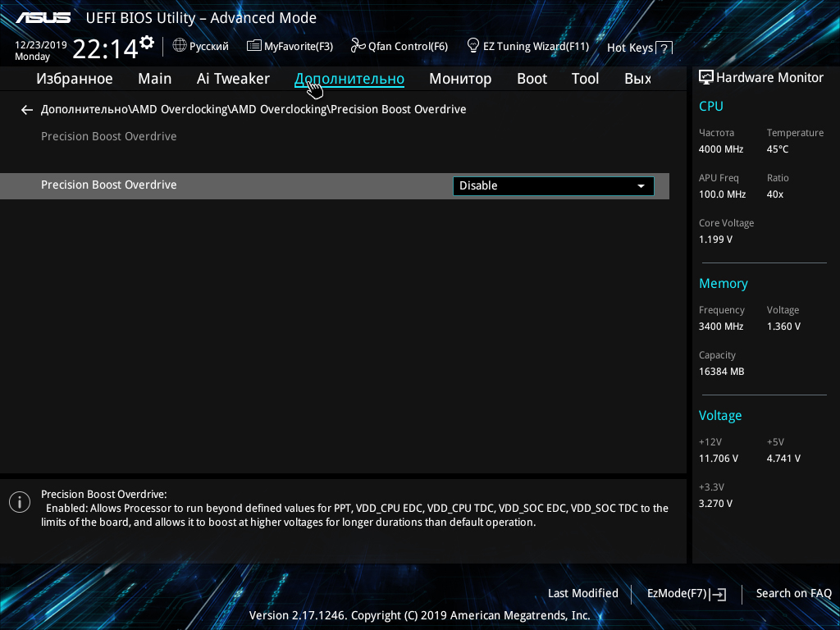Click Qfan Control(F6) label

point(408,47)
